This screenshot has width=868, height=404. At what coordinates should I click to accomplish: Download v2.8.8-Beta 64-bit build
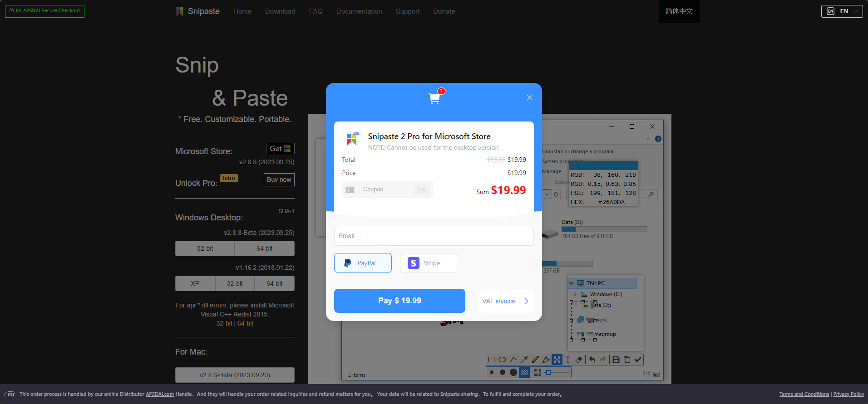tap(265, 248)
